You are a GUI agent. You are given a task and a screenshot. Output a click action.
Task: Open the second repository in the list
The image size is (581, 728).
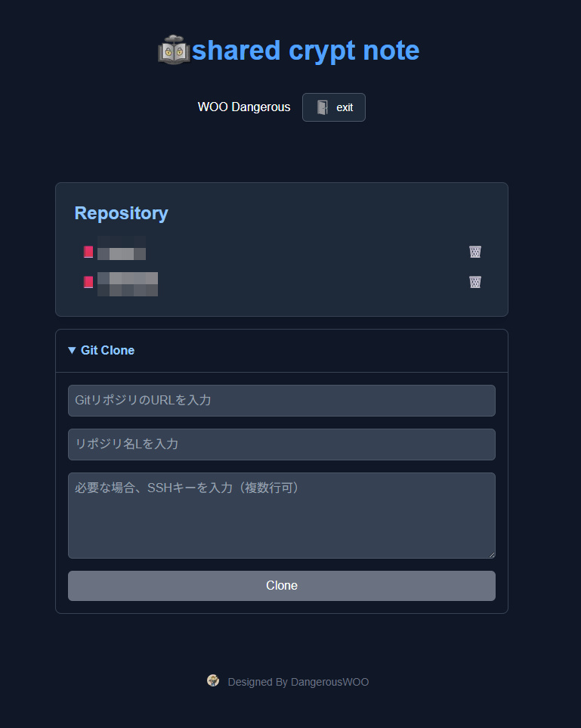point(127,283)
